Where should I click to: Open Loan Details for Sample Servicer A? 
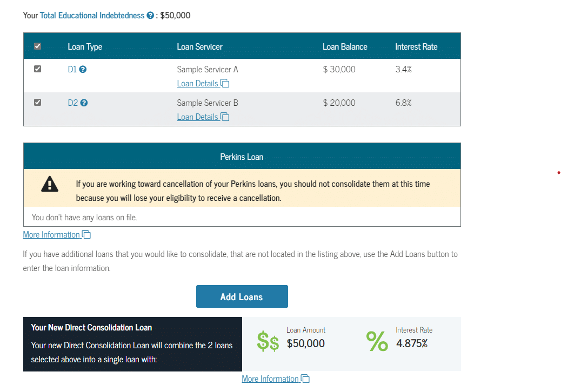(x=197, y=83)
